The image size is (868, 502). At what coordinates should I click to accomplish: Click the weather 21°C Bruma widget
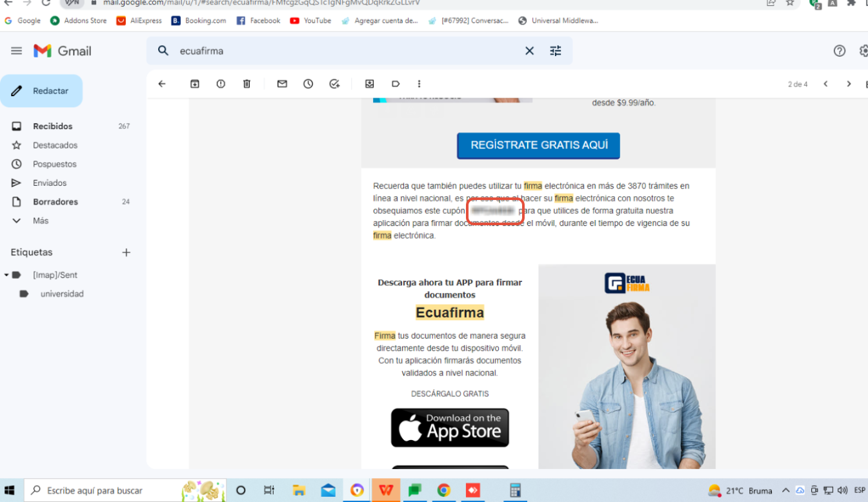[740, 490]
